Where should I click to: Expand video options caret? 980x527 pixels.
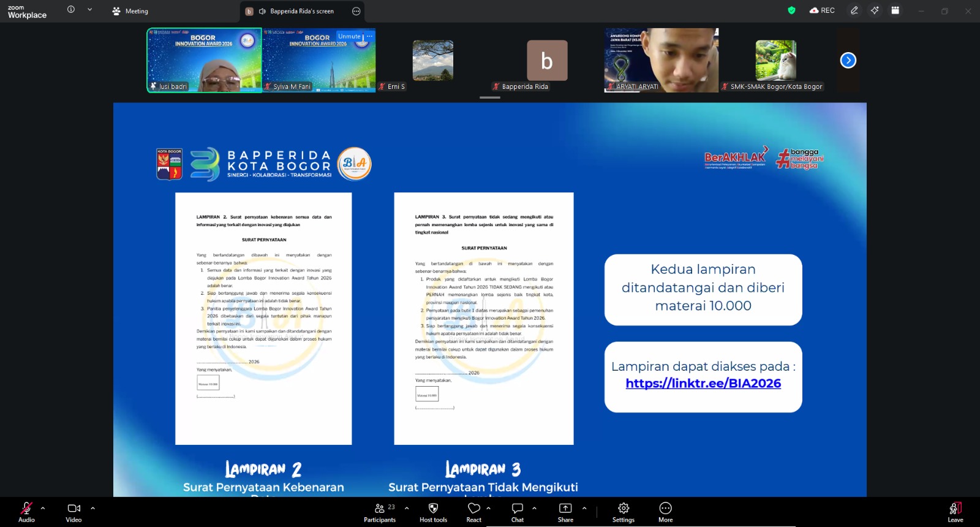93,508
